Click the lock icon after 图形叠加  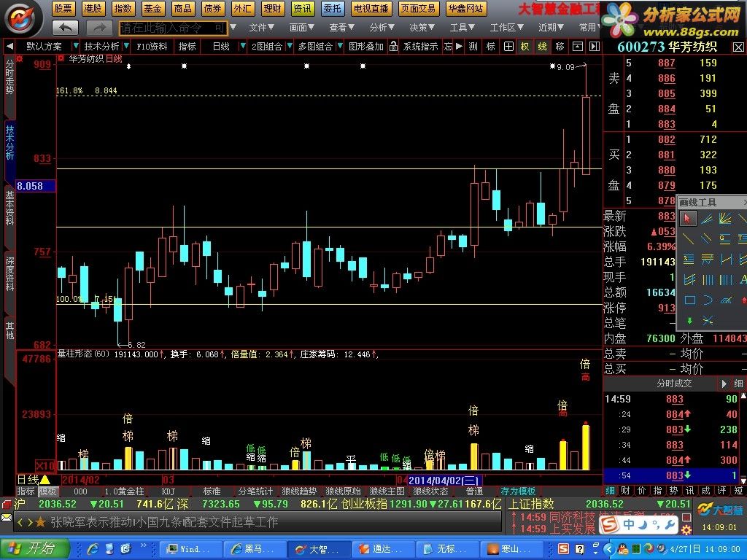coord(393,46)
